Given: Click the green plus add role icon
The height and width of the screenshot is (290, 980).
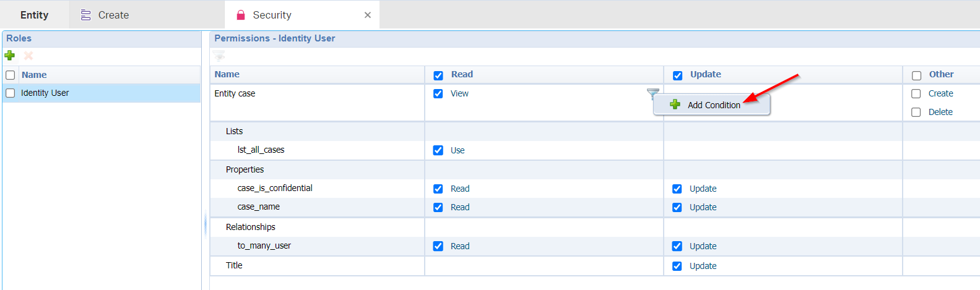Looking at the screenshot, I should (10, 56).
